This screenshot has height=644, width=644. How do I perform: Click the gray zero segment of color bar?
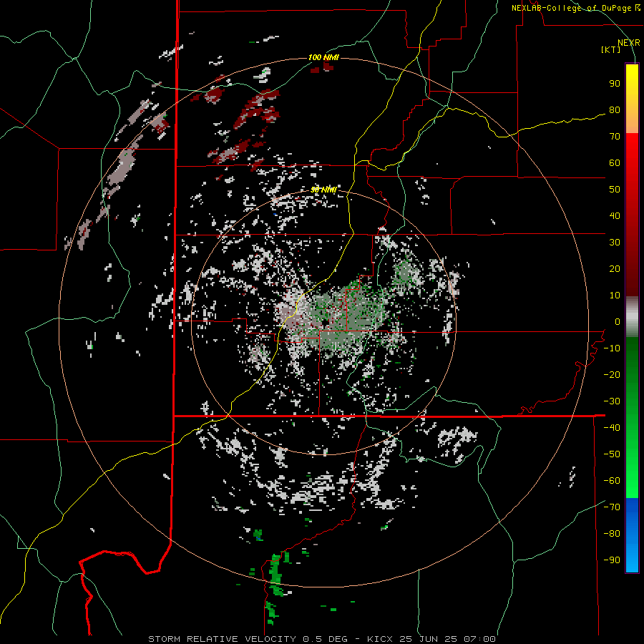[632, 317]
